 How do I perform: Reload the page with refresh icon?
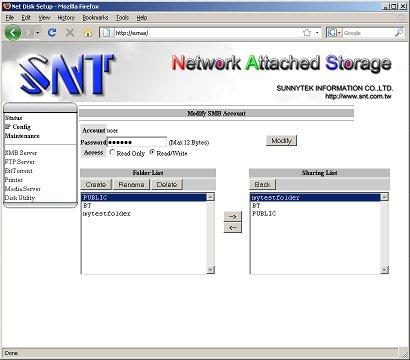[x=52, y=33]
